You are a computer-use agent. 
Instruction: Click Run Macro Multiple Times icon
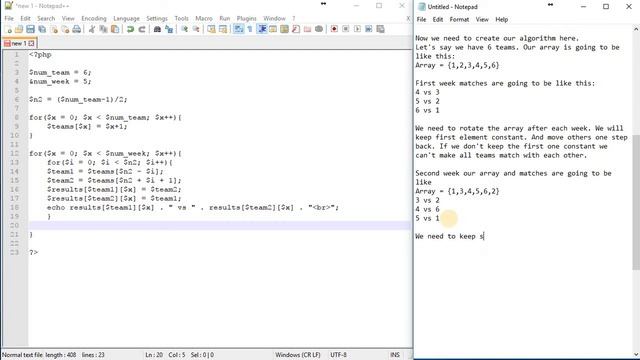coord(369,29)
